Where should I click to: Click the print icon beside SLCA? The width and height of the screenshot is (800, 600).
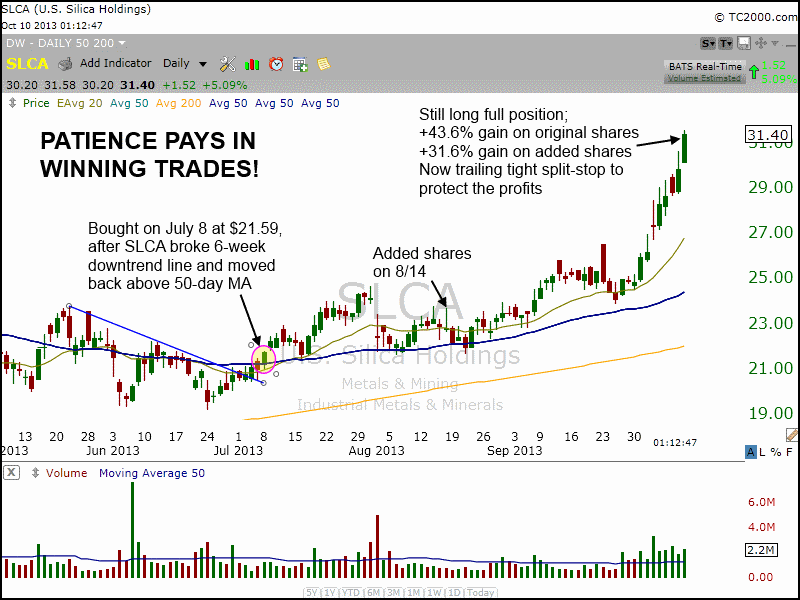pyautogui.click(x=63, y=62)
